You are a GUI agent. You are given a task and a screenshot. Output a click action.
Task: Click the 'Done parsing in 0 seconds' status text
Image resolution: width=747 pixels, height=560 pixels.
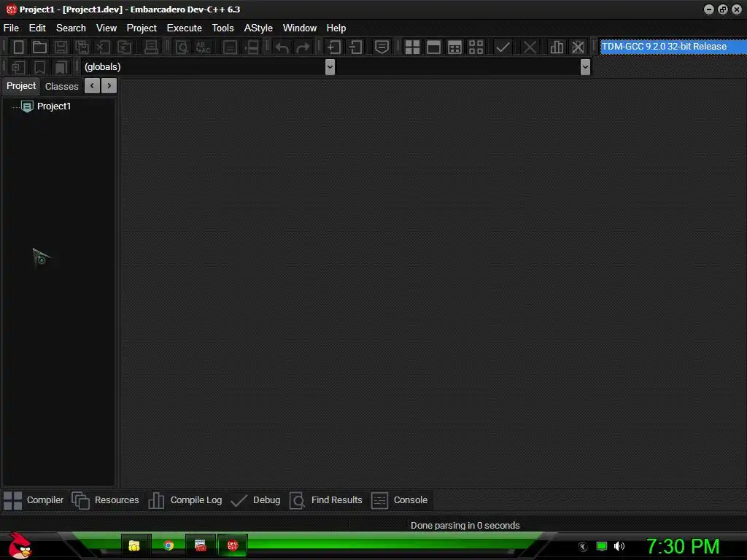[x=465, y=525]
